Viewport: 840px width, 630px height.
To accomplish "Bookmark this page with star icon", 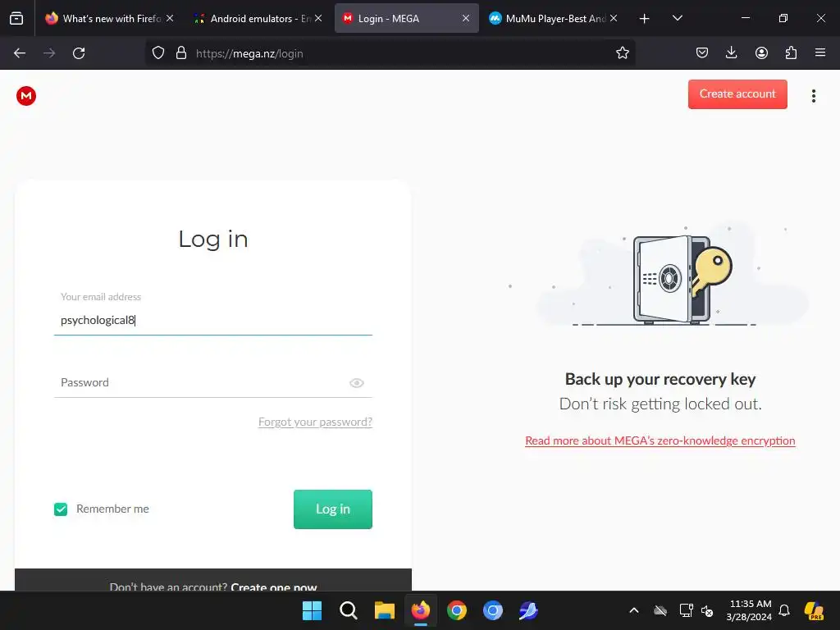I will (x=622, y=53).
